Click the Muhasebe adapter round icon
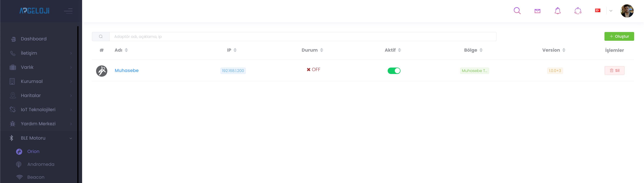644x183 pixels. (x=101, y=71)
